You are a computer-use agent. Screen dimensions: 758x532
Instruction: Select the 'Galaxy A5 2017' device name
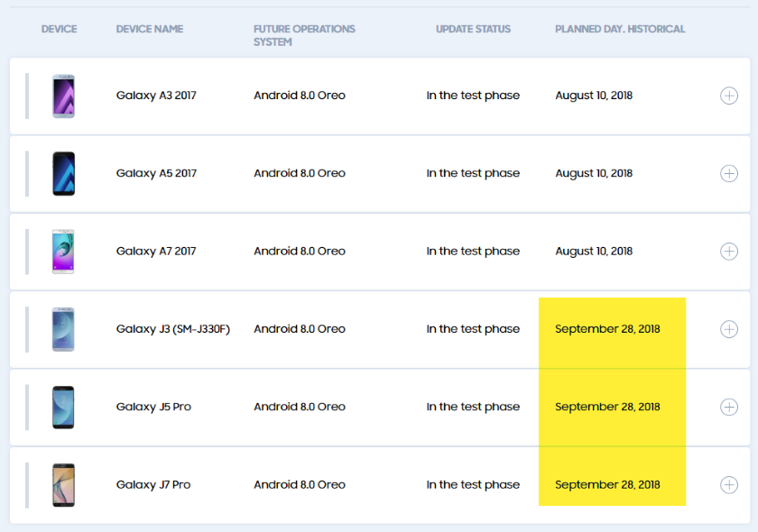[156, 173]
